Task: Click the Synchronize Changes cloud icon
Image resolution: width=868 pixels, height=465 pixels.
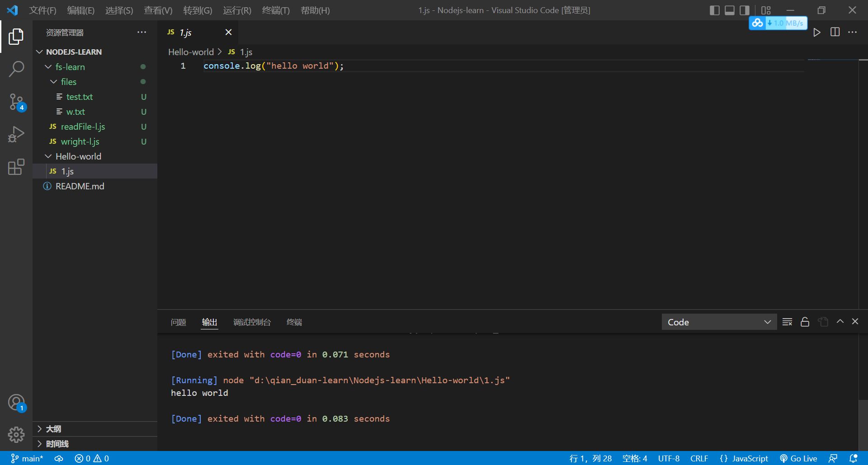Action: pos(59,458)
